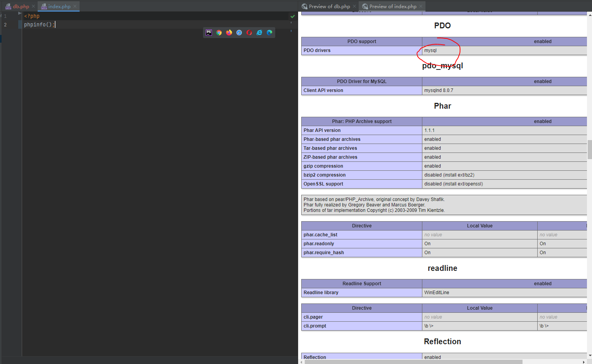The image size is (592, 364).
Task: Open page in Safari browser
Action: click(239, 33)
